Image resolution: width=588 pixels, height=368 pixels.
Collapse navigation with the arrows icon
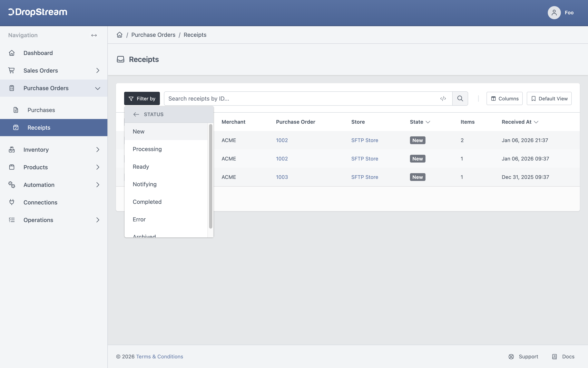click(94, 35)
